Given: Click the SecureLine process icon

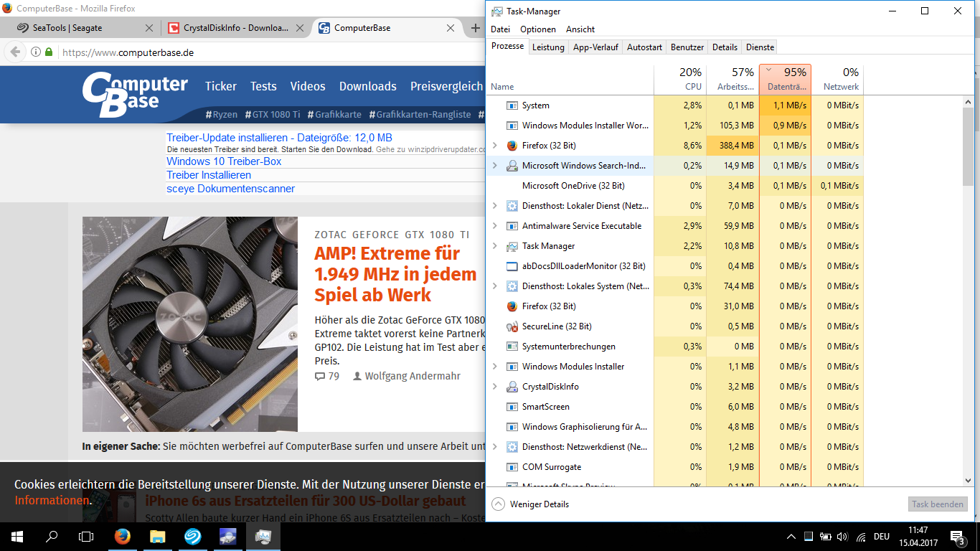Looking at the screenshot, I should pyautogui.click(x=512, y=326).
